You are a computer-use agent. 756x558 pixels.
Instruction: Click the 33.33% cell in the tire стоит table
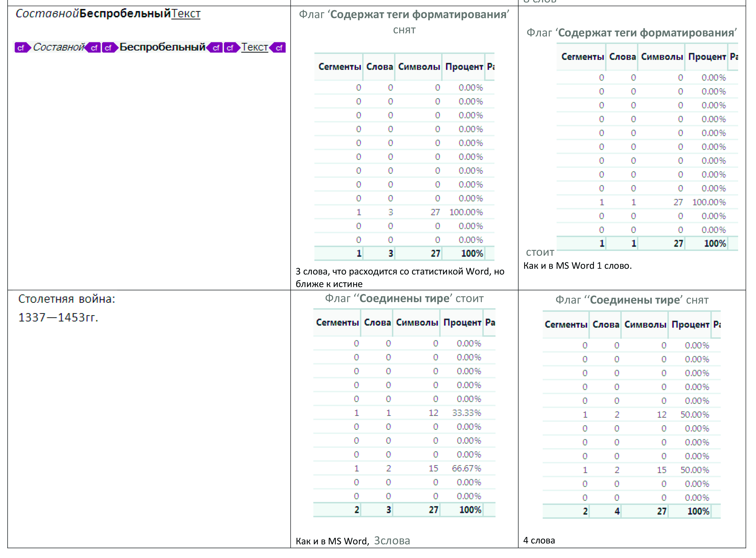(466, 413)
